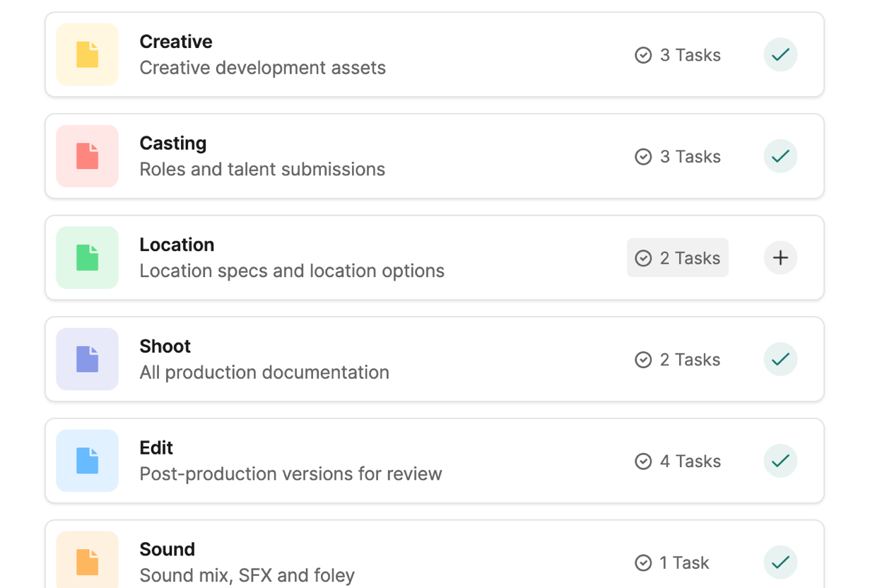The image size is (870, 588).
Task: Click the orange Sound file icon
Action: pos(87,561)
